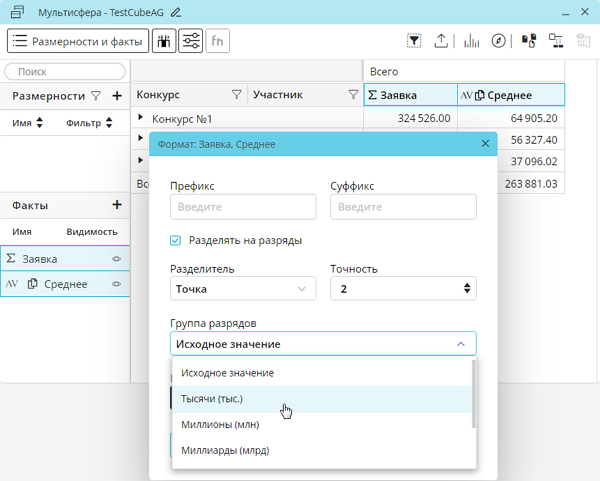This screenshot has height=481, width=600.
Task: Add a new fact with plus icon
Action: [117, 205]
